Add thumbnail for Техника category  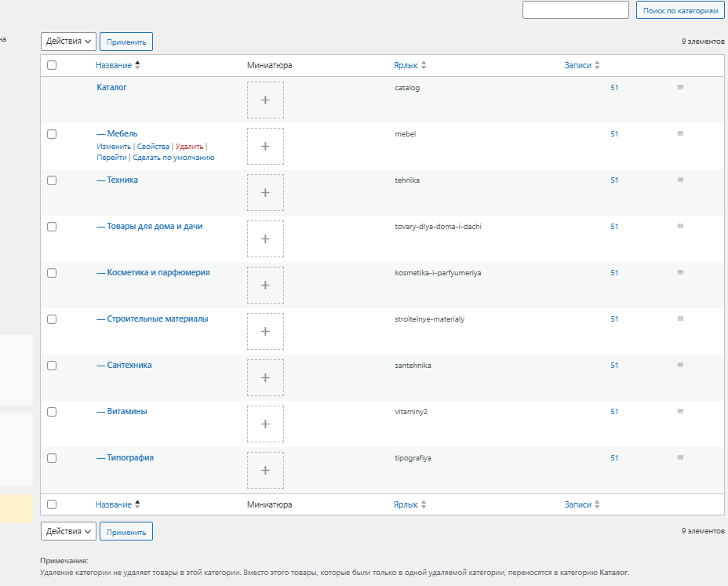[265, 193]
